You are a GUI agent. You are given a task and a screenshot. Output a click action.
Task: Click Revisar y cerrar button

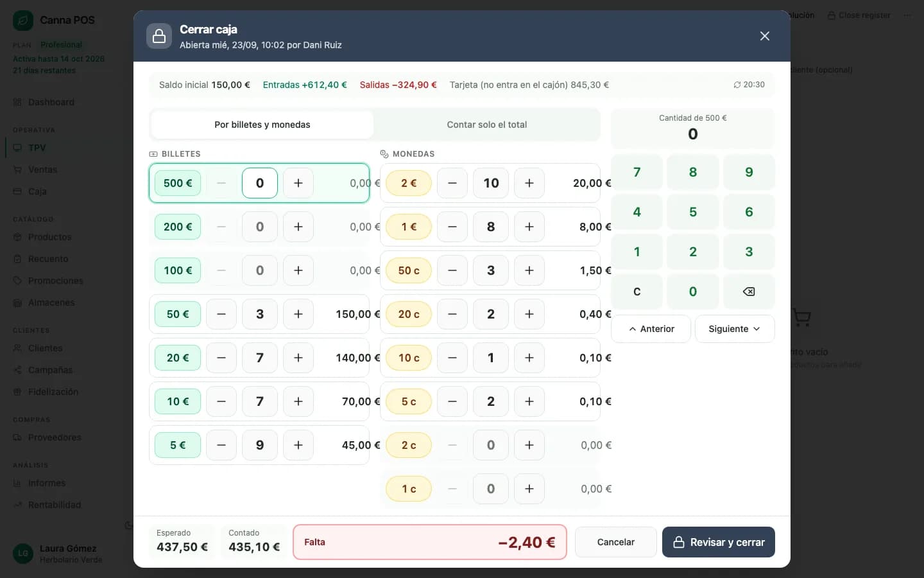[x=719, y=542]
